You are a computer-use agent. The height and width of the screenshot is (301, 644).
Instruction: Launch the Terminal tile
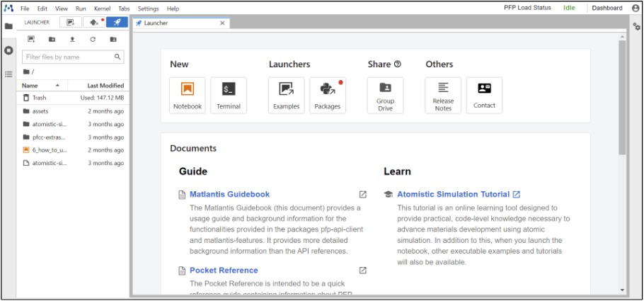click(229, 95)
